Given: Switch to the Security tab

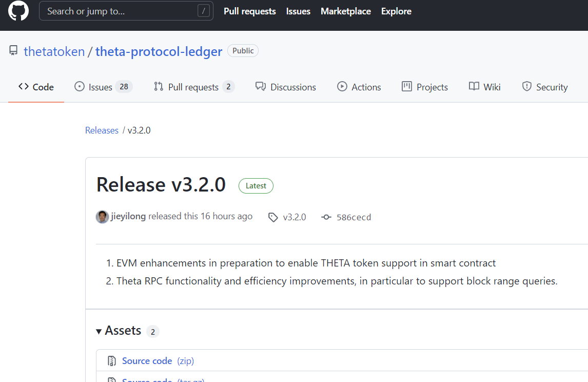Looking at the screenshot, I should (545, 87).
